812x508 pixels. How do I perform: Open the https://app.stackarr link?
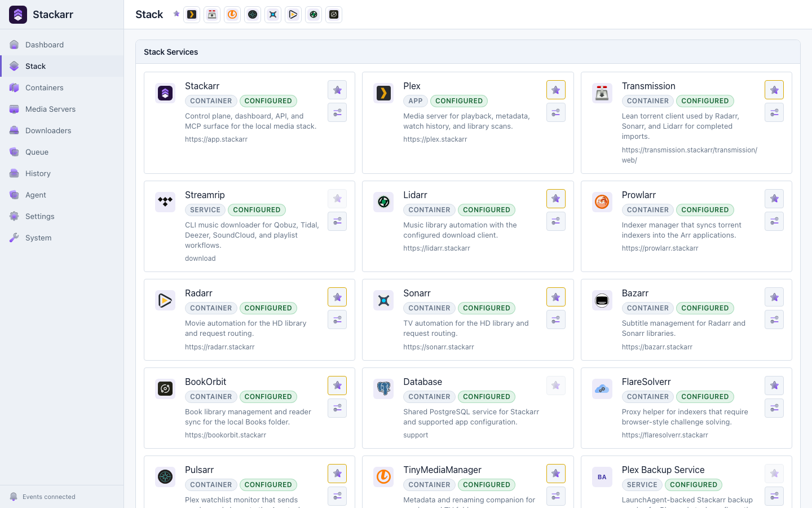pyautogui.click(x=216, y=139)
